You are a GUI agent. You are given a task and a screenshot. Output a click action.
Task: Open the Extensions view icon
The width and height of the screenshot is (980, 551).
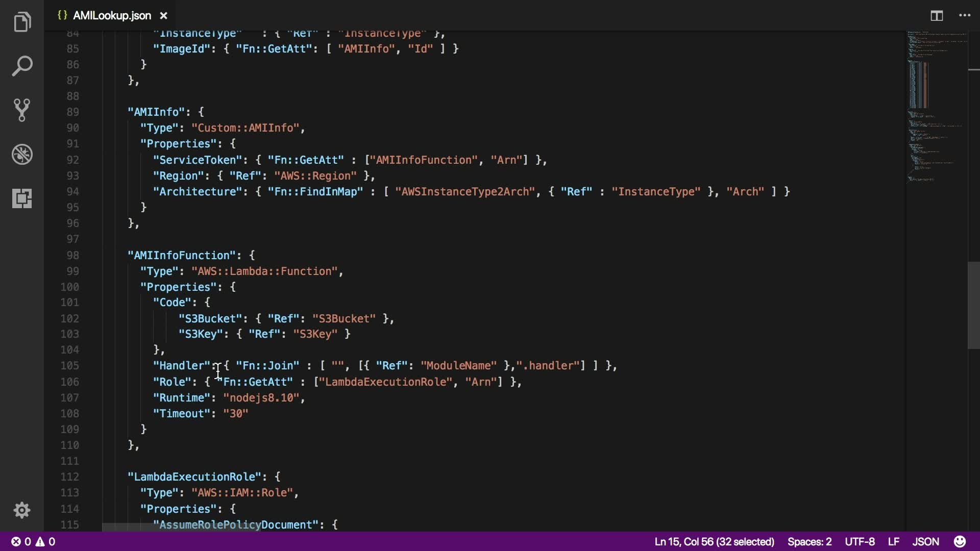[22, 198]
